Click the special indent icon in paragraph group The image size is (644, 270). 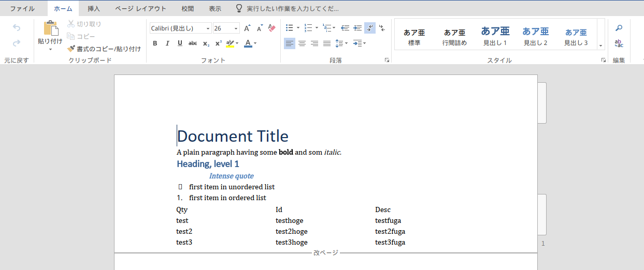pos(357,43)
